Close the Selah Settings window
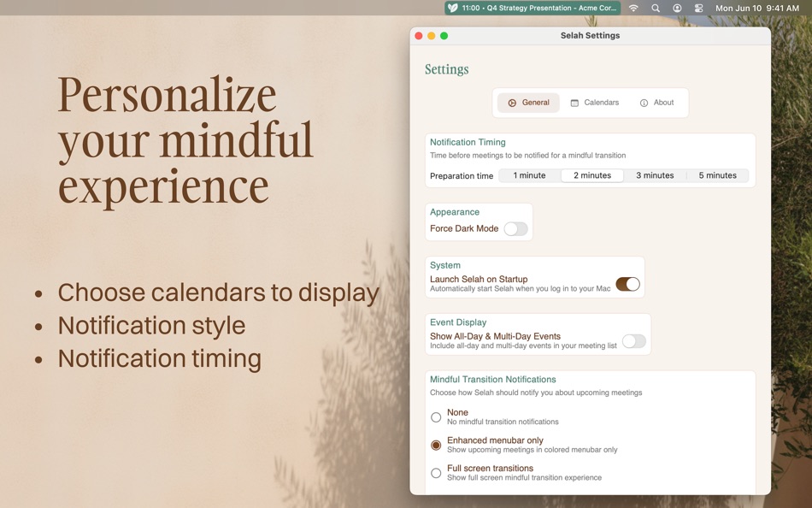The image size is (812, 508). [x=419, y=36]
